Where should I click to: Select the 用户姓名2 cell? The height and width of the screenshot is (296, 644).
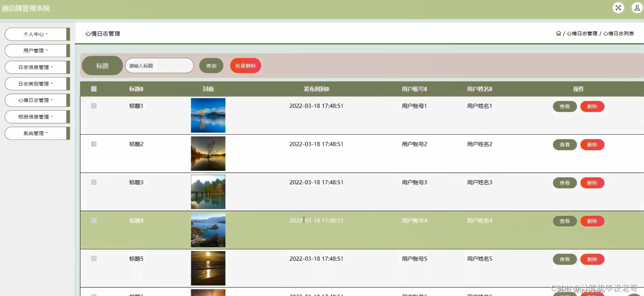(480, 144)
